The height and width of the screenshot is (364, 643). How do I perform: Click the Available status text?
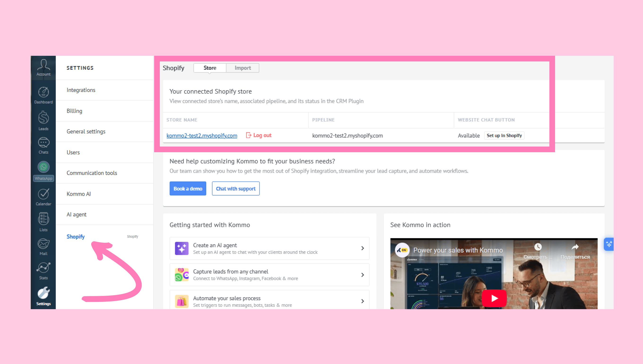[x=469, y=135]
